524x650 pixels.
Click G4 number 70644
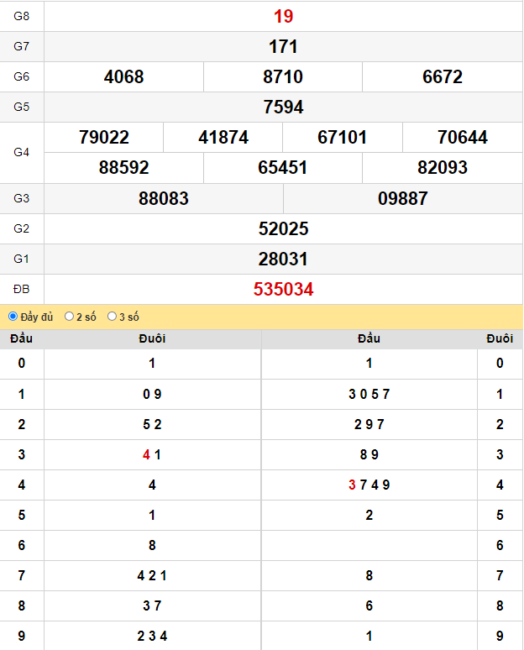[463, 137]
